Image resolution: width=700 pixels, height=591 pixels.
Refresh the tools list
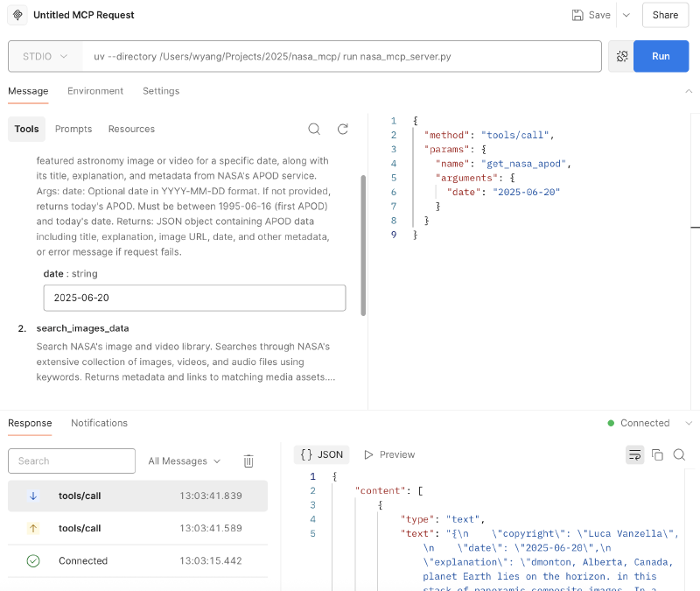click(x=343, y=129)
